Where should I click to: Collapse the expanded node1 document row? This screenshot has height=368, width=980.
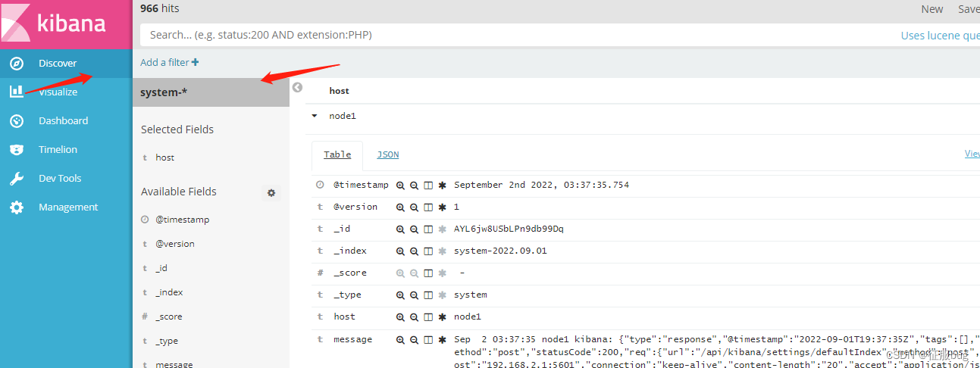tap(315, 116)
